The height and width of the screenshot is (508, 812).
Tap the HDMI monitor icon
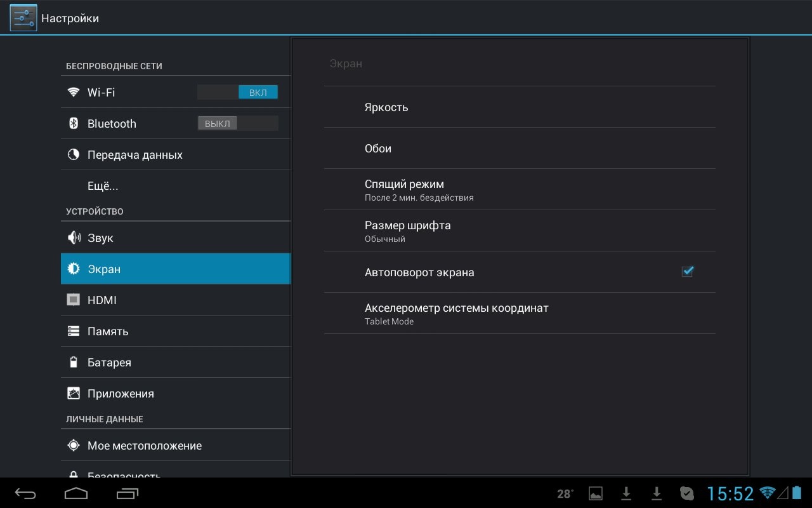tap(74, 300)
